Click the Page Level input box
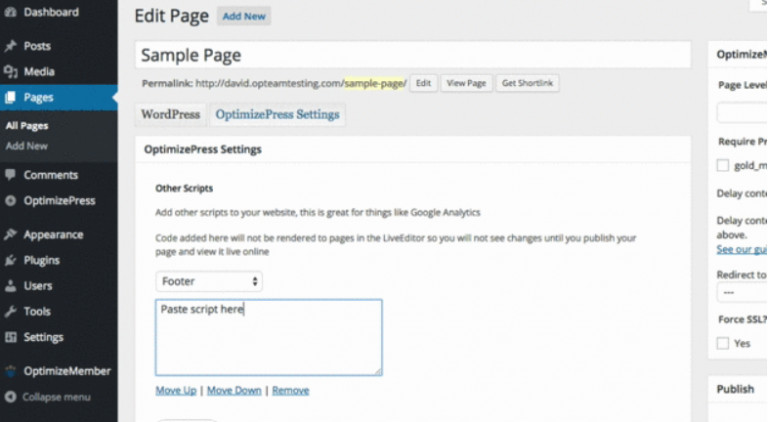768x422 pixels. pos(742,113)
